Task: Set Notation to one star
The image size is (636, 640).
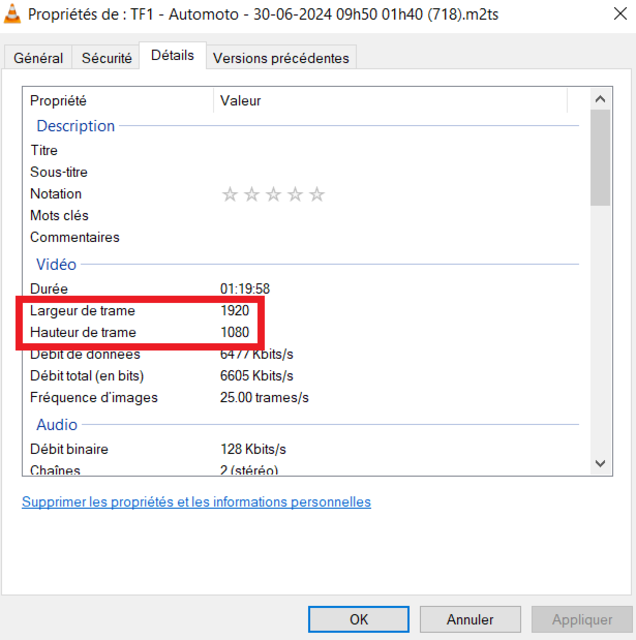Action: tap(230, 194)
